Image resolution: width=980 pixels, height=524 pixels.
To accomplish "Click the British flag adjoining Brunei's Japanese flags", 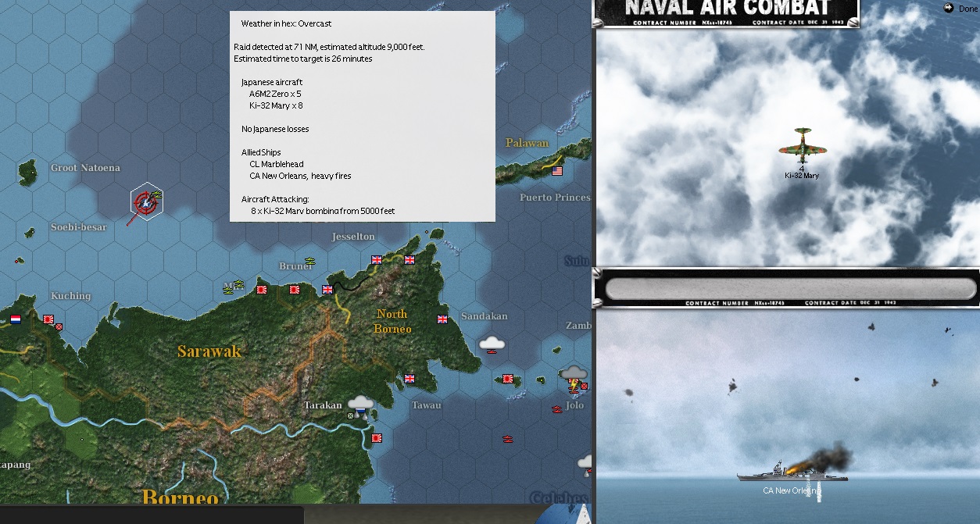I will (x=327, y=290).
